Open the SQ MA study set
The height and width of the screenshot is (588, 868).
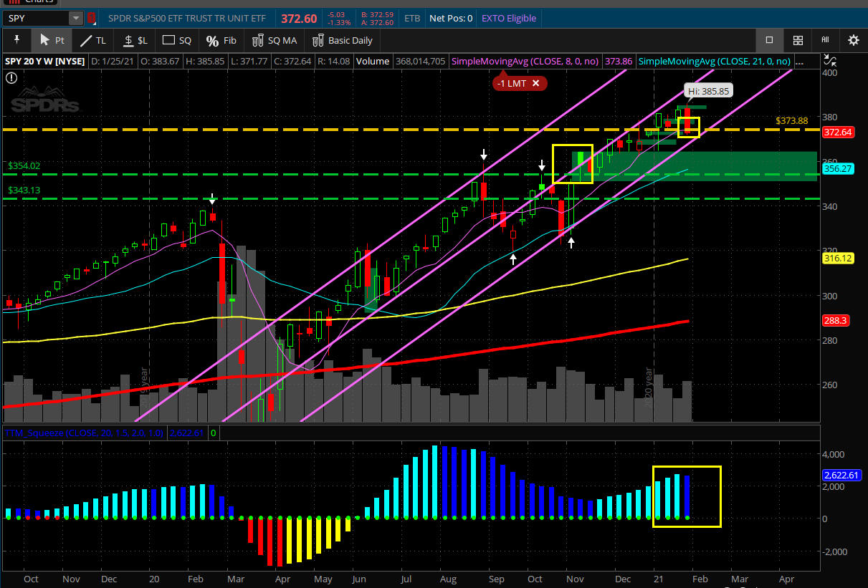coord(274,40)
